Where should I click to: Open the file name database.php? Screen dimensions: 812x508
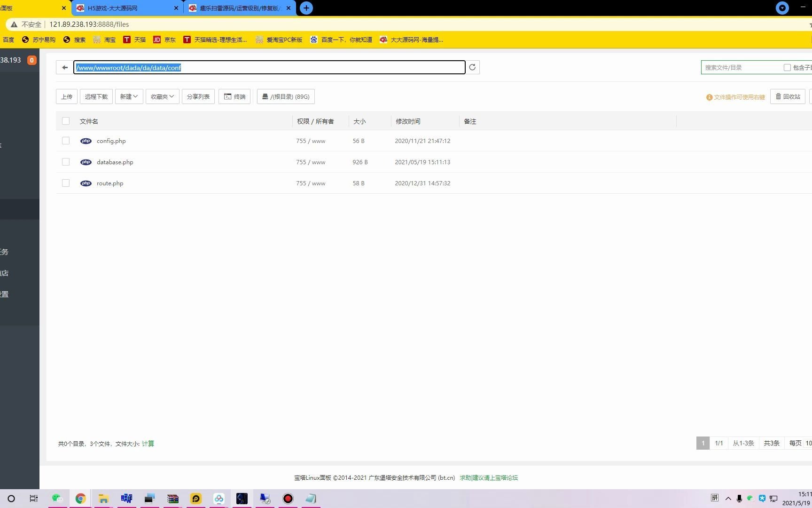[115, 162]
